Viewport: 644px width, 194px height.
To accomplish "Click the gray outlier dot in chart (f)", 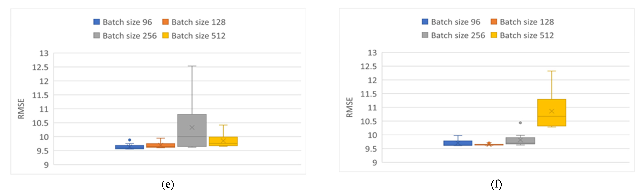I will [520, 123].
